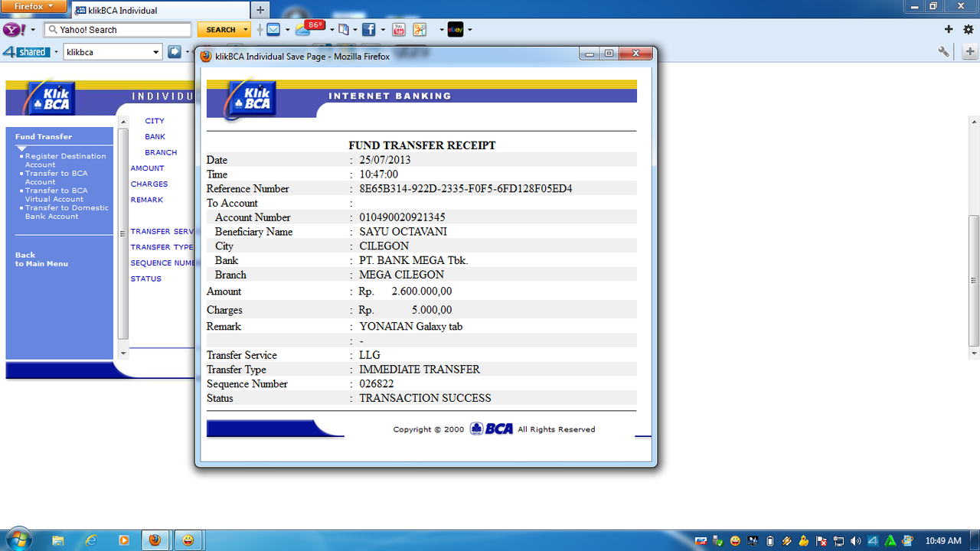Go Back to Main Menu
980x551 pixels.
[x=41, y=259]
